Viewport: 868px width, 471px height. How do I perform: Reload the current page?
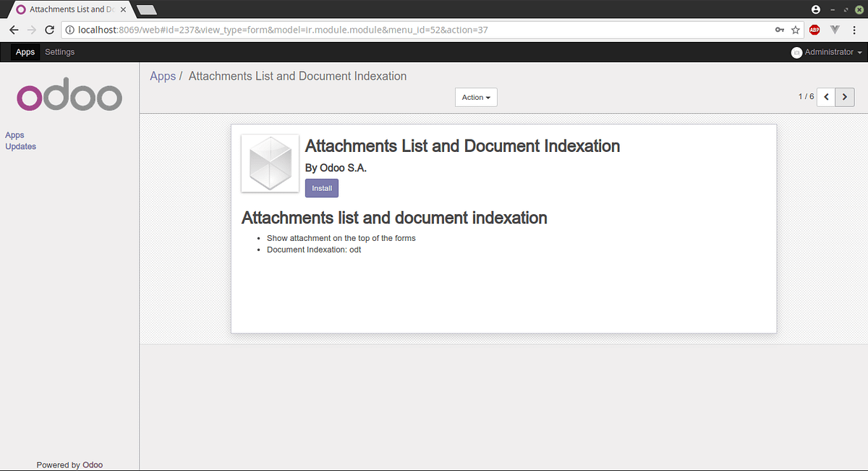click(48, 30)
